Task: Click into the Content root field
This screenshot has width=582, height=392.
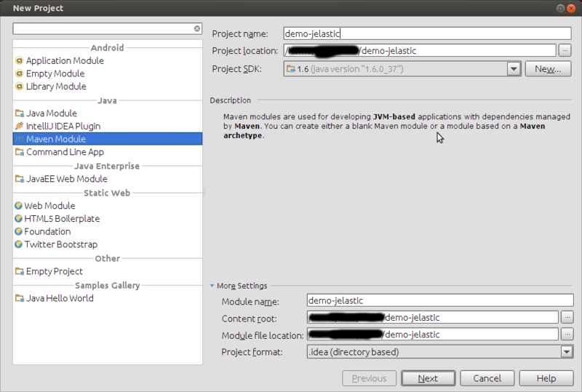Action: [433, 317]
